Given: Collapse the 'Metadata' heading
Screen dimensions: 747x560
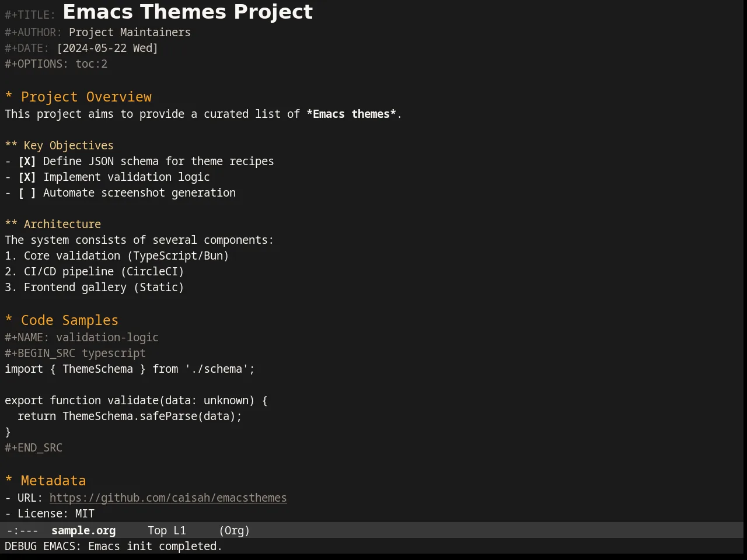Looking at the screenshot, I should pos(45,481).
